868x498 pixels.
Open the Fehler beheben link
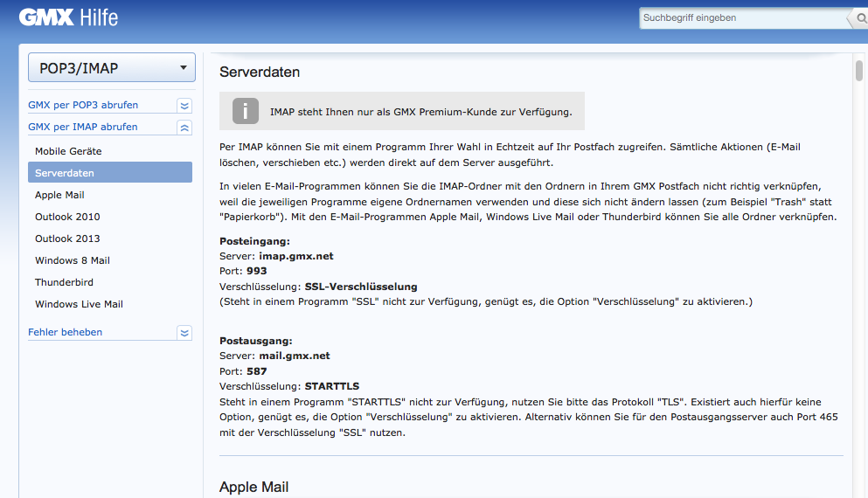tap(66, 332)
